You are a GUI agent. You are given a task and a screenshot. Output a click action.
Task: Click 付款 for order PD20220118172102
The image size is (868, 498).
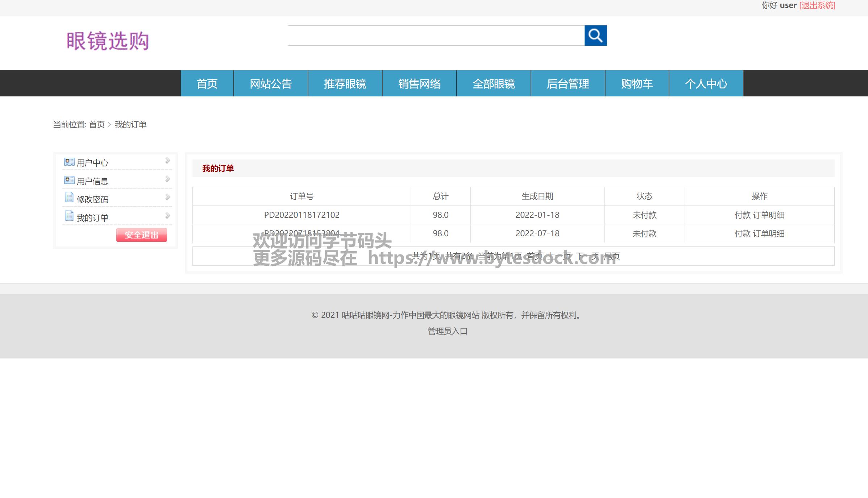[x=742, y=215]
